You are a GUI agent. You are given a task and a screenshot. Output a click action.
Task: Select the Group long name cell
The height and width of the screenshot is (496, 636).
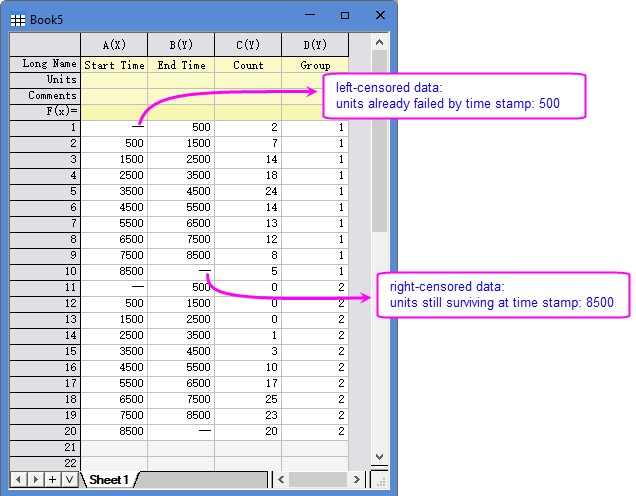[x=315, y=65]
